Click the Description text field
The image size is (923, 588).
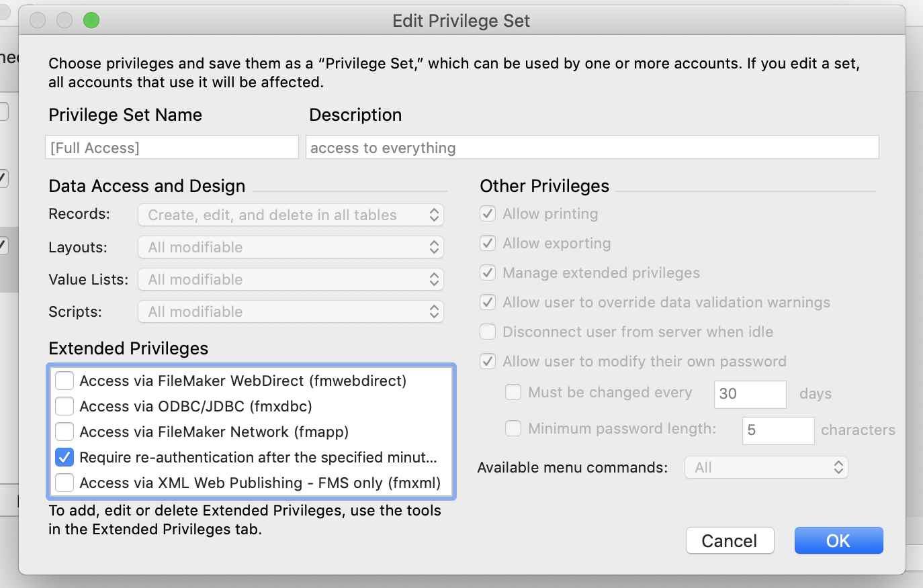click(592, 148)
